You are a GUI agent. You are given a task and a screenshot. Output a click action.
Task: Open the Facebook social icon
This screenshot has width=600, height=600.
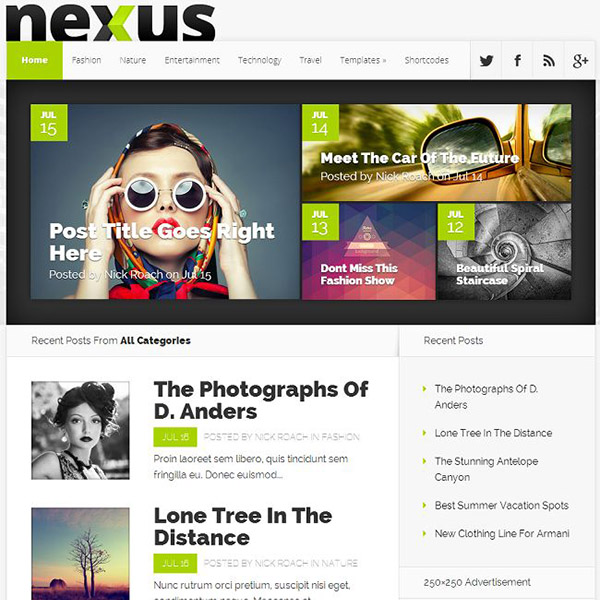coord(517,60)
